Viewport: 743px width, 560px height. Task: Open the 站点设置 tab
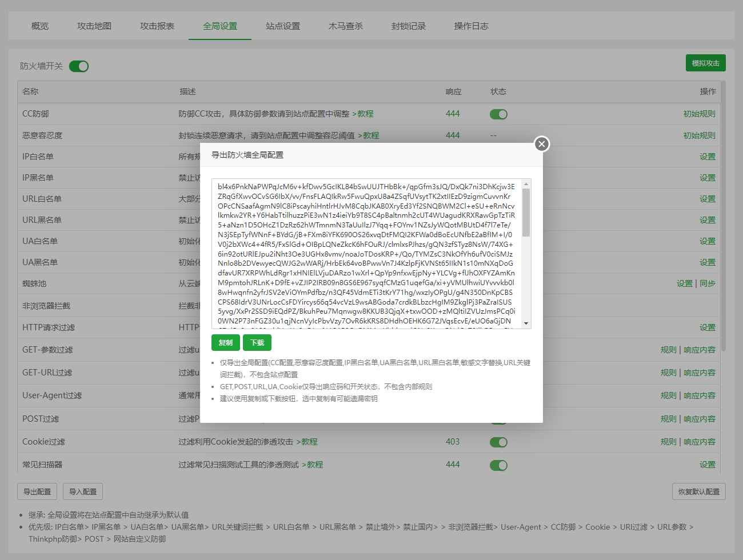click(x=283, y=26)
